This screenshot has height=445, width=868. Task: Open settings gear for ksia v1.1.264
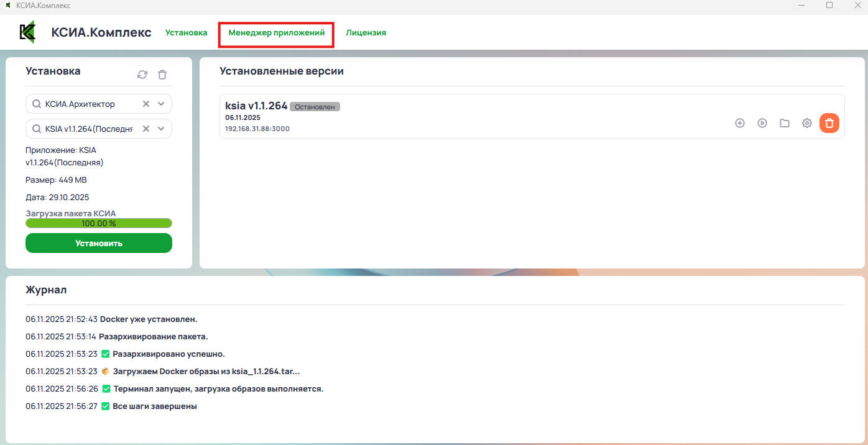coord(807,123)
